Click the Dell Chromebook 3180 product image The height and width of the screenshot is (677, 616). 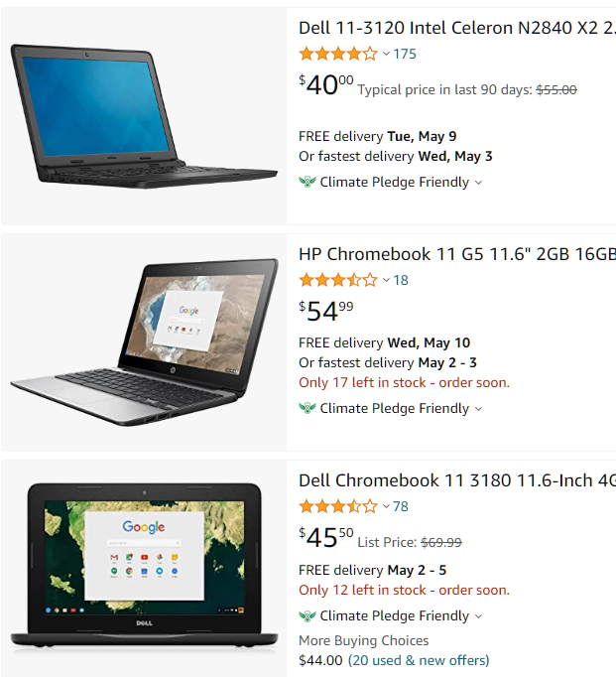[144, 568]
